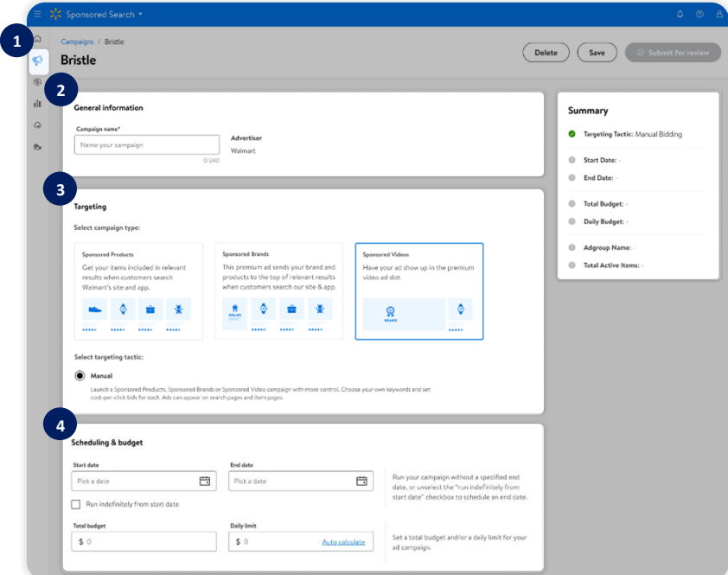This screenshot has width=728, height=575.
Task: Select the Manual targeting tactic radio
Action: (x=80, y=376)
